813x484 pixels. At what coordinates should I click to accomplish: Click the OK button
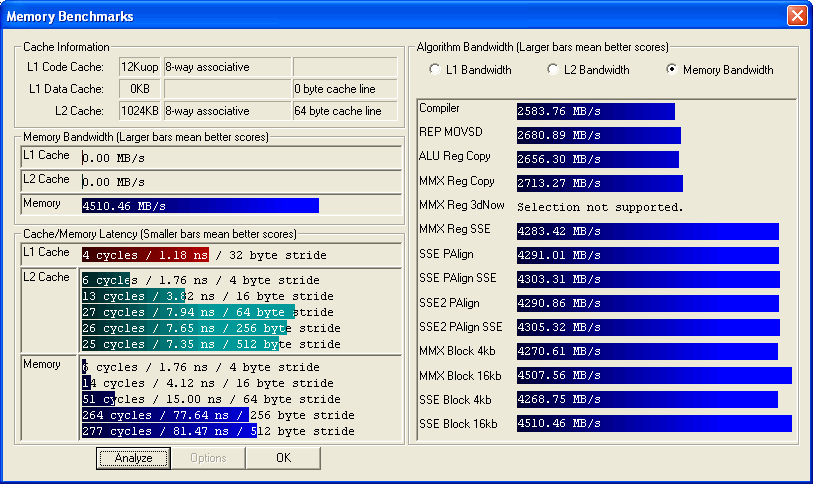click(283, 458)
